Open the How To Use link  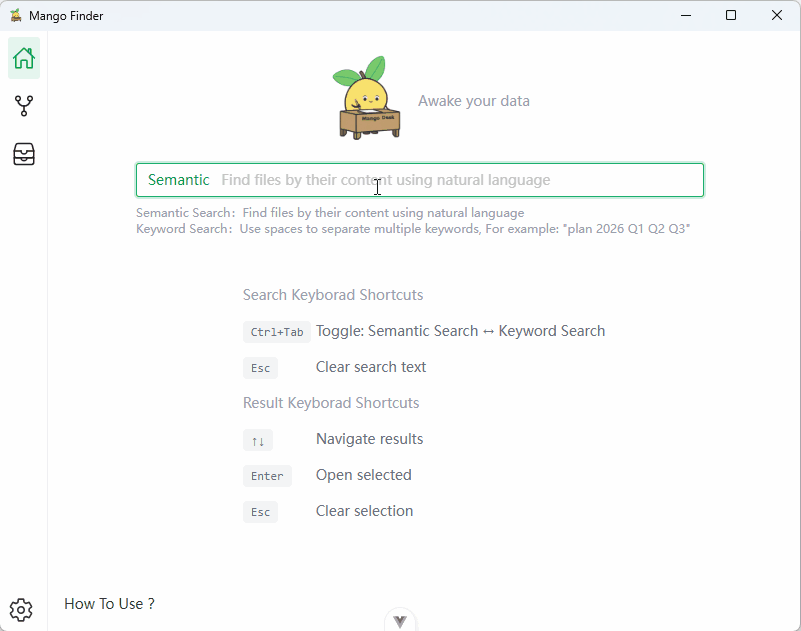click(x=109, y=603)
